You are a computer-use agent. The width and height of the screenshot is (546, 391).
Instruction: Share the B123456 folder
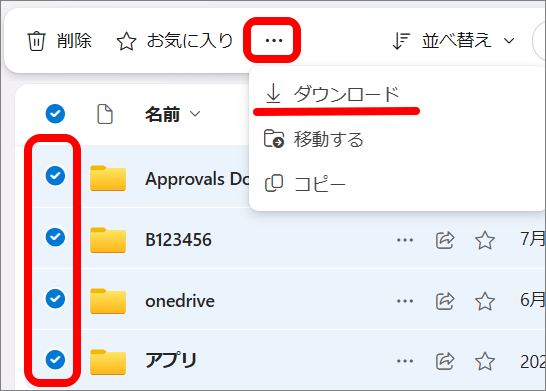445,240
